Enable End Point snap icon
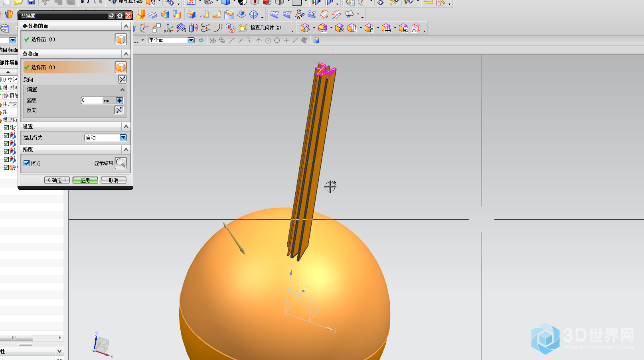644x360 pixels. coord(231,40)
